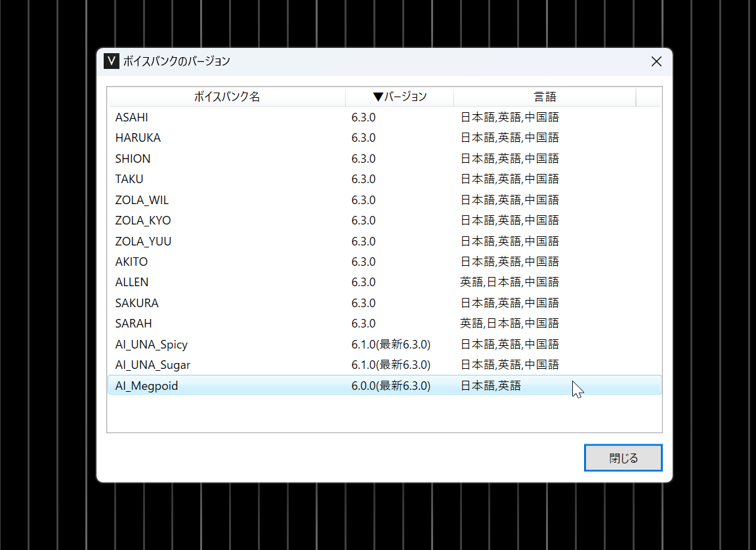Close the ボイスバンクのバージョン dialog with X

point(656,61)
